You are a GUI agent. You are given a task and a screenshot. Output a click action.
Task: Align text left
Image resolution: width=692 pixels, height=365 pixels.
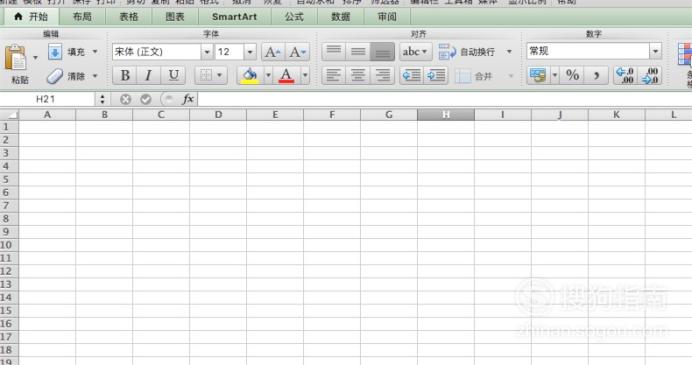pyautogui.click(x=334, y=75)
